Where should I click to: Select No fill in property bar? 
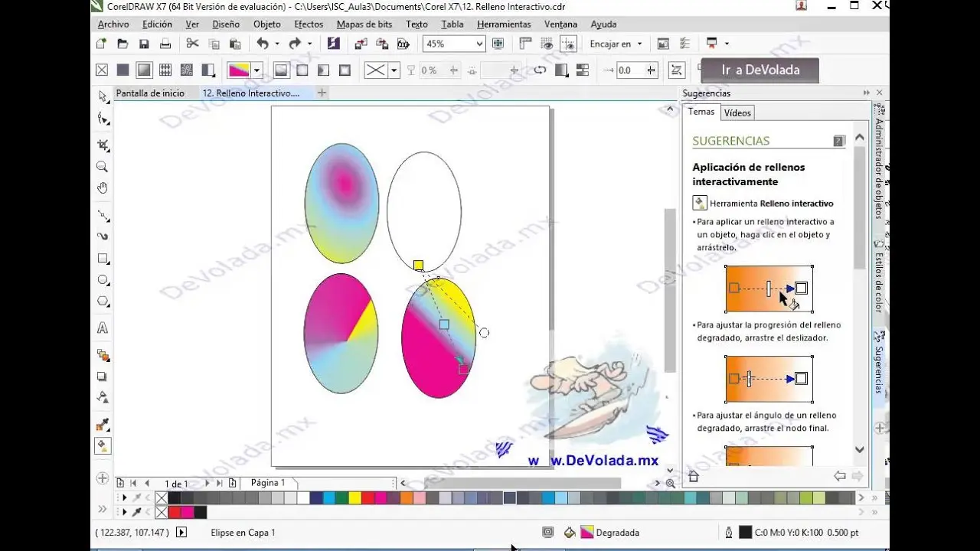(x=101, y=70)
